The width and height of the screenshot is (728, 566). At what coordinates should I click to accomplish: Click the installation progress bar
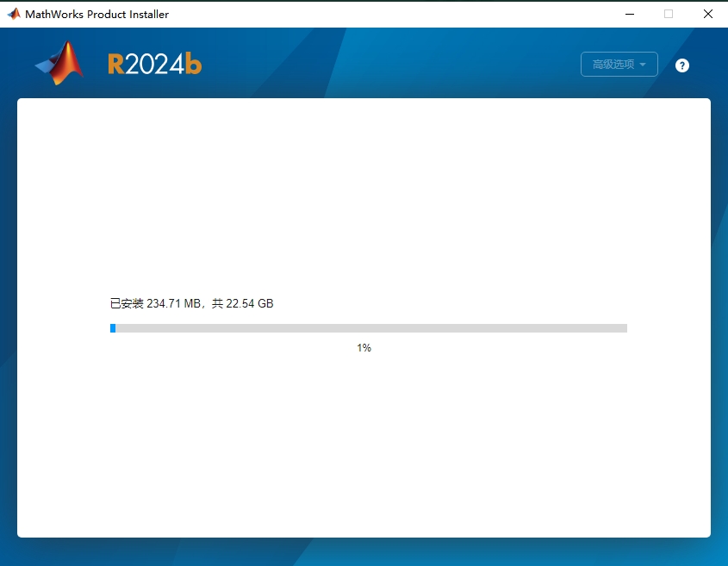(369, 327)
